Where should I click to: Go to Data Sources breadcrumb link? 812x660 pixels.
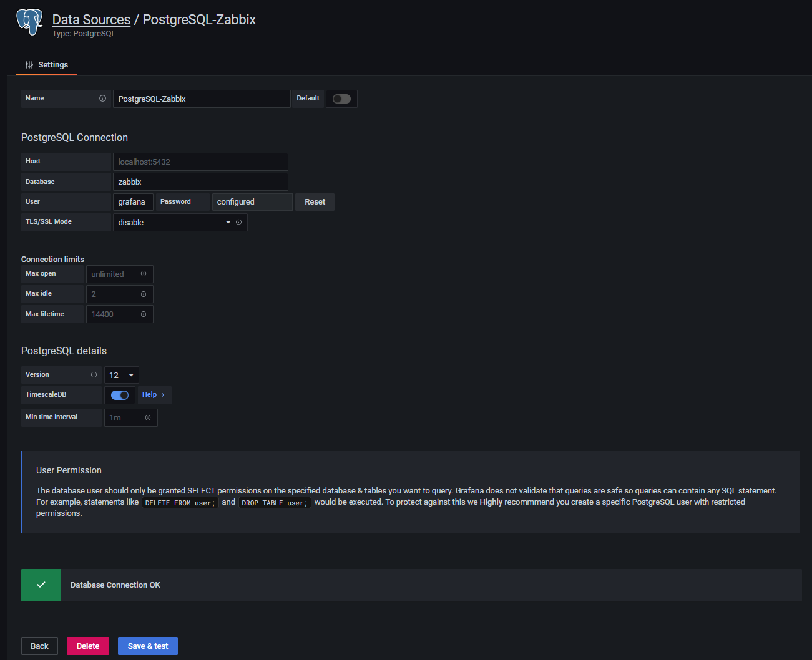pyautogui.click(x=91, y=20)
